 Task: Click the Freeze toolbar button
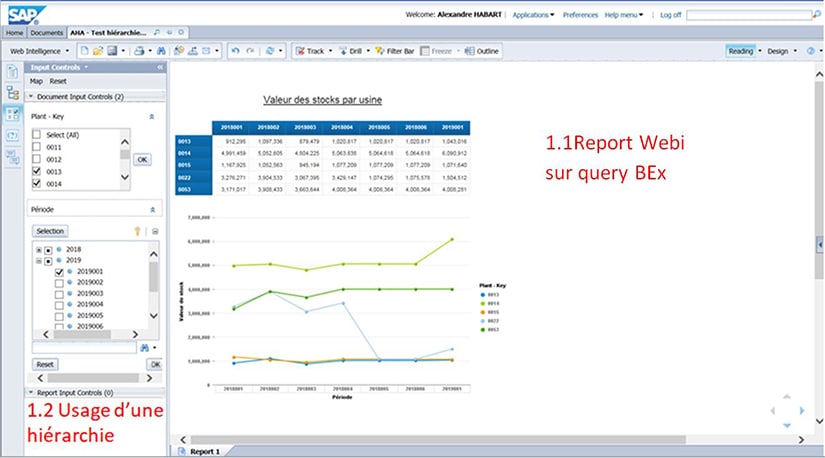437,51
